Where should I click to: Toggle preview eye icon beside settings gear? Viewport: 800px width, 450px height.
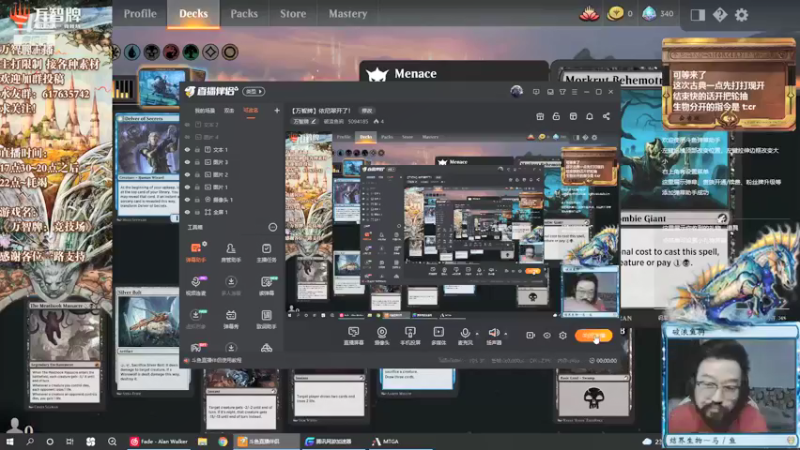[x=547, y=335]
